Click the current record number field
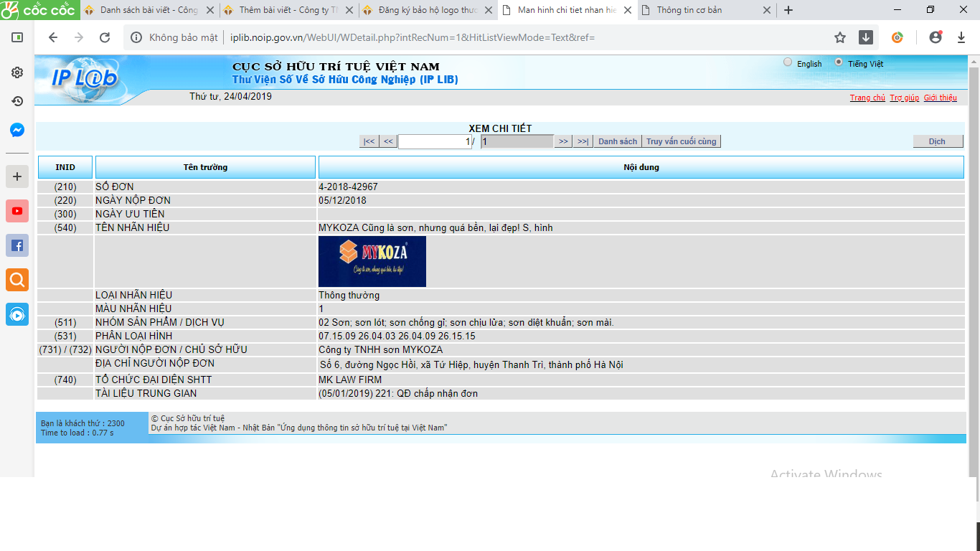The height and width of the screenshot is (551, 980). coord(435,141)
